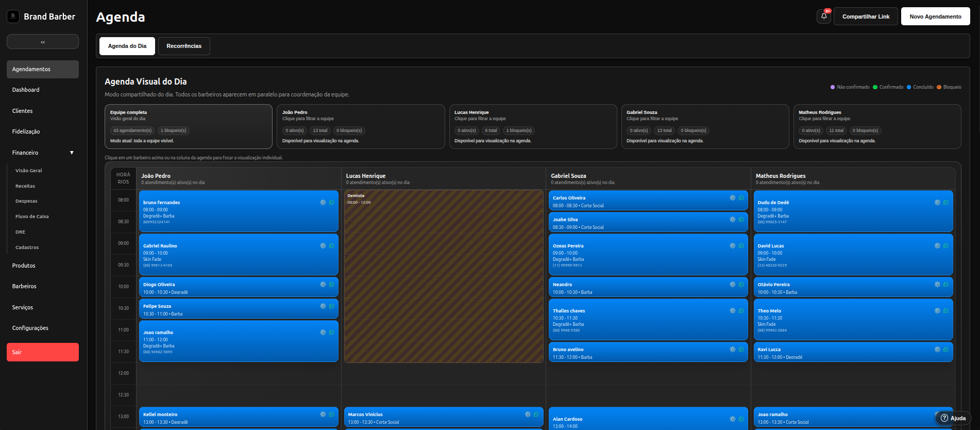The width and height of the screenshot is (980, 430).
Task: Open WhatsApp icon on Gabriel Raulino appointment
Action: 332,246
